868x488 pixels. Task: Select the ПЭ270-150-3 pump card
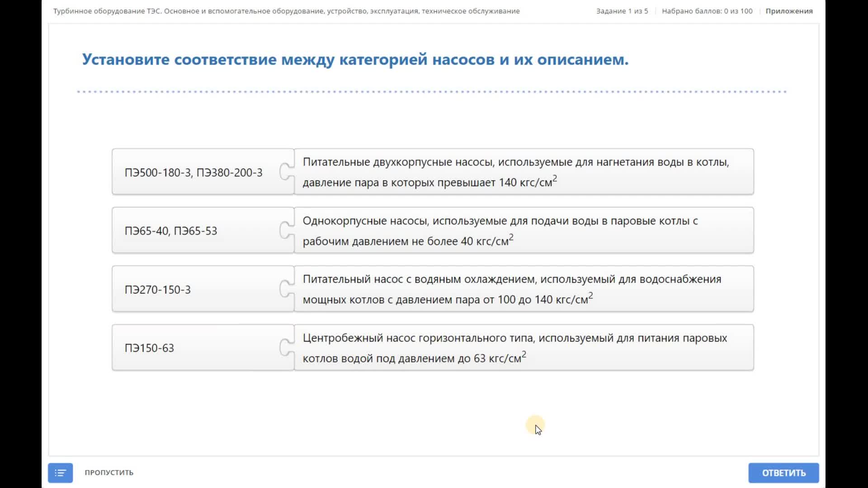click(x=203, y=289)
